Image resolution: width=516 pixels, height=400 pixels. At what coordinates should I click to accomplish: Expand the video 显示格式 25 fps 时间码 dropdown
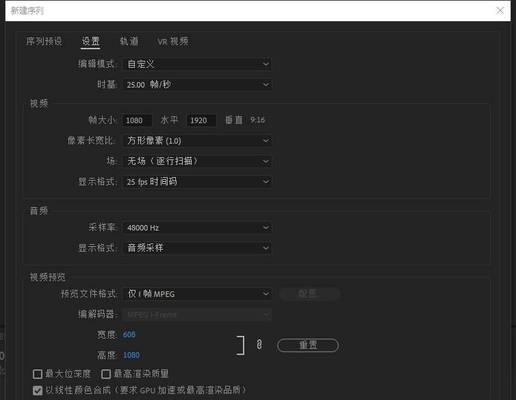tap(197, 182)
